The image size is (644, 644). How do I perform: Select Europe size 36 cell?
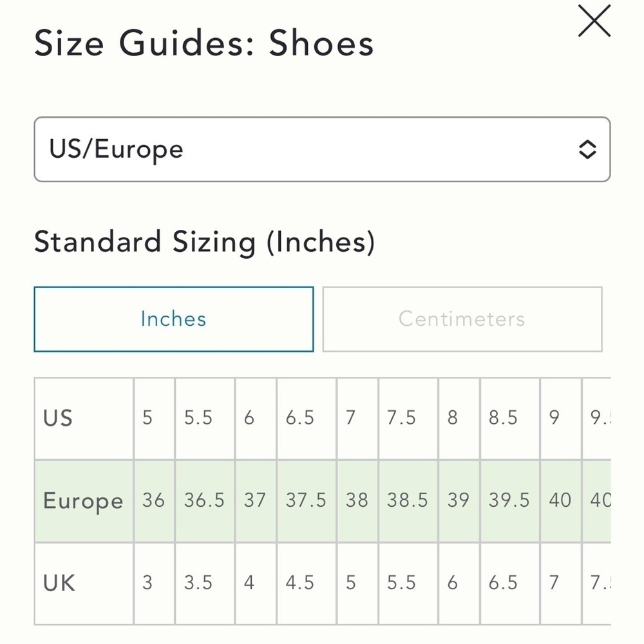[x=155, y=500]
